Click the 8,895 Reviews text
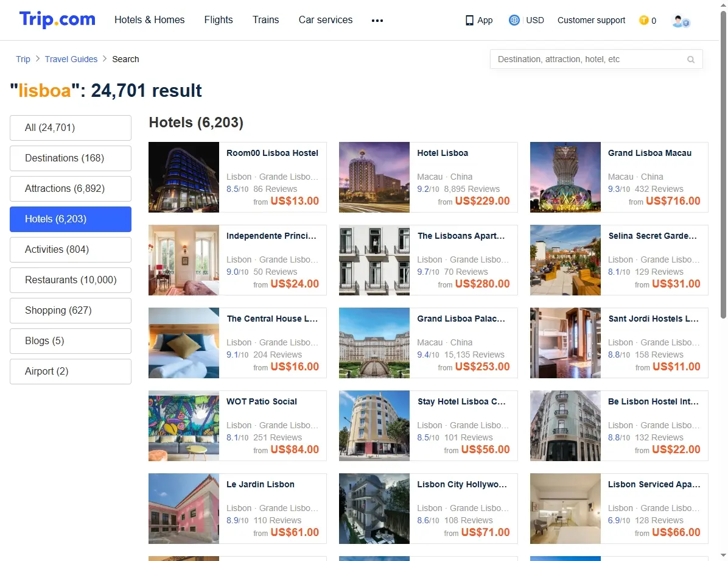 tap(472, 189)
